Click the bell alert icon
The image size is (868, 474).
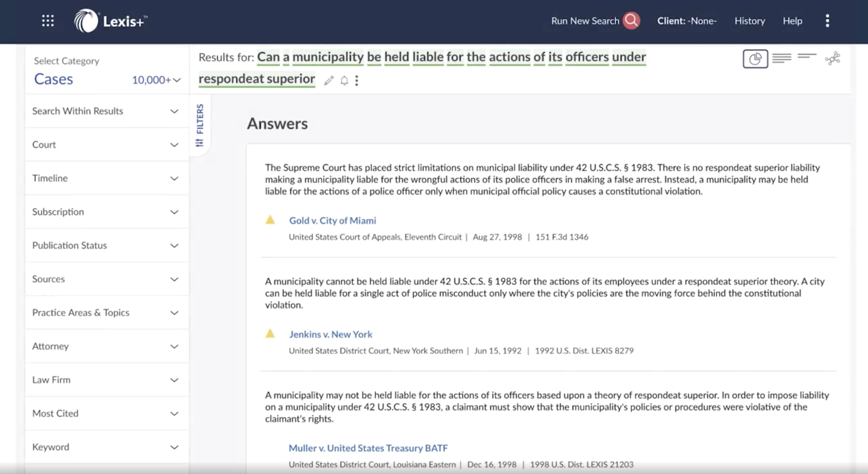coord(344,80)
